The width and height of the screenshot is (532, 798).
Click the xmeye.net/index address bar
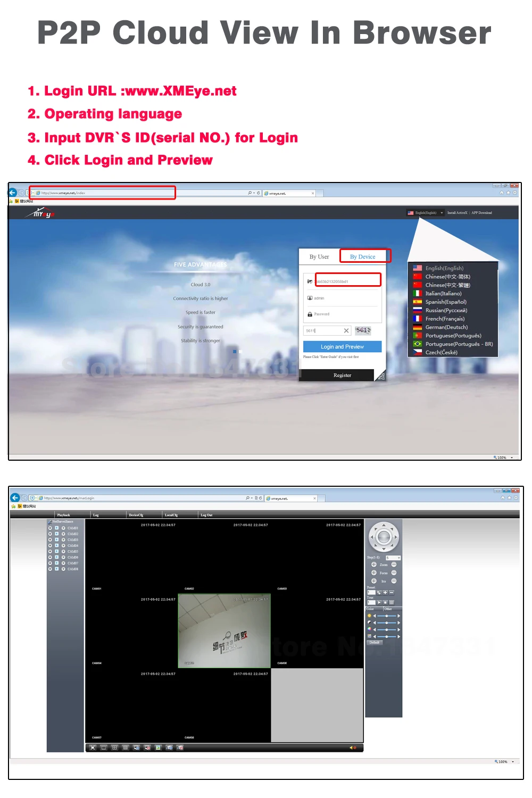pyautogui.click(x=102, y=193)
